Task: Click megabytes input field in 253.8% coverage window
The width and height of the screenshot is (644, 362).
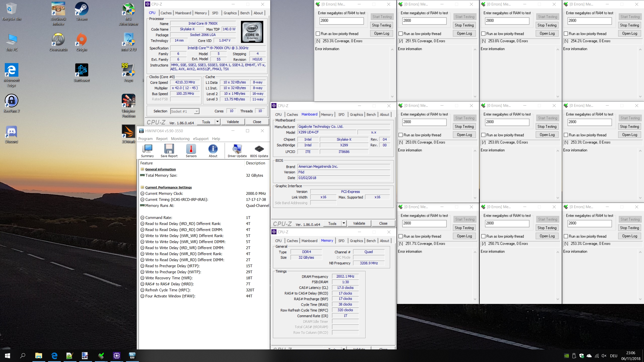Action: click(507, 21)
